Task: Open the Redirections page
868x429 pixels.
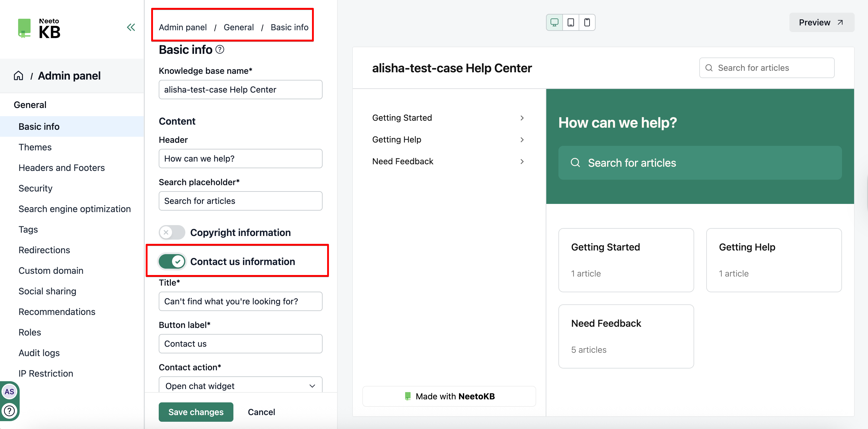Action: tap(44, 250)
